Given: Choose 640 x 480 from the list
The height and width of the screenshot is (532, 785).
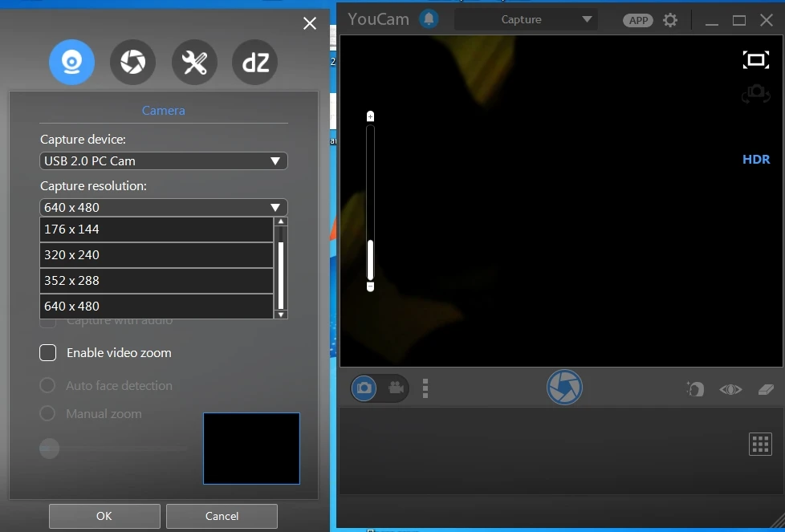Looking at the screenshot, I should point(157,307).
